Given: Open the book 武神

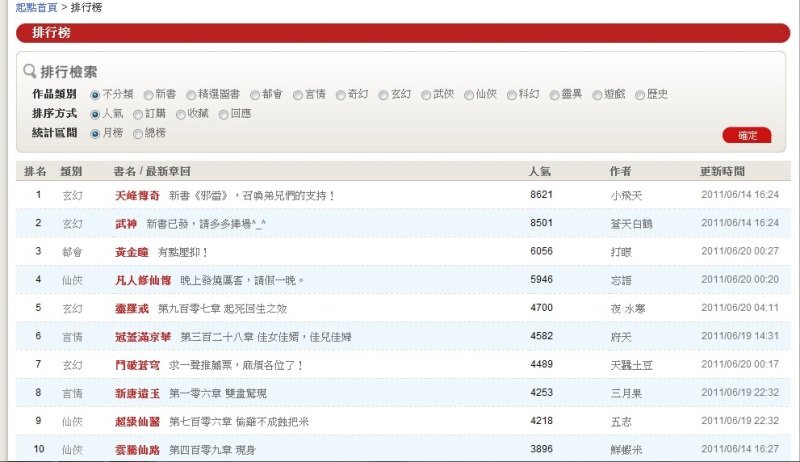Looking at the screenshot, I should [x=126, y=224].
